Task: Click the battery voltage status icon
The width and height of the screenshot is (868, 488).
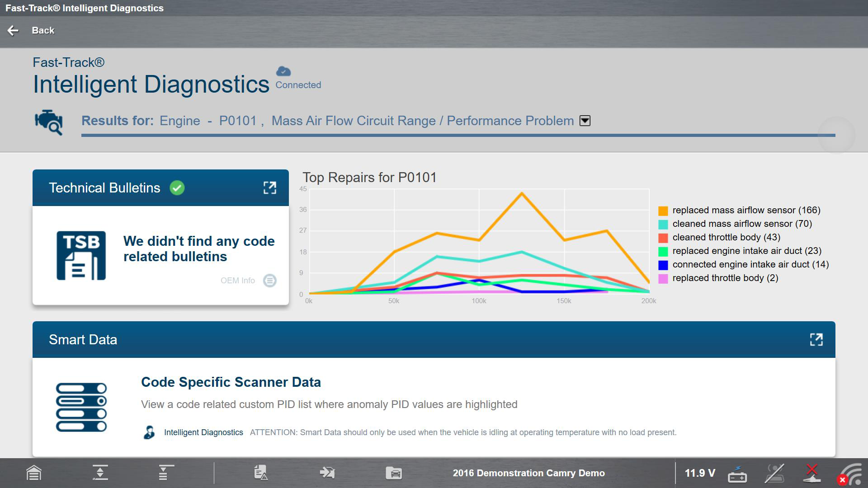Action: (737, 474)
